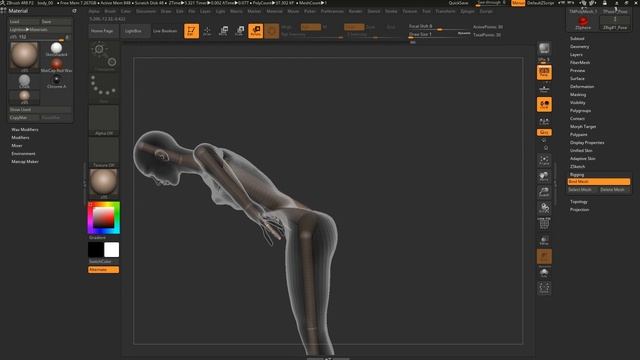640x360 pixels.
Task: Toggle Persp perspective button
Action: point(544,73)
